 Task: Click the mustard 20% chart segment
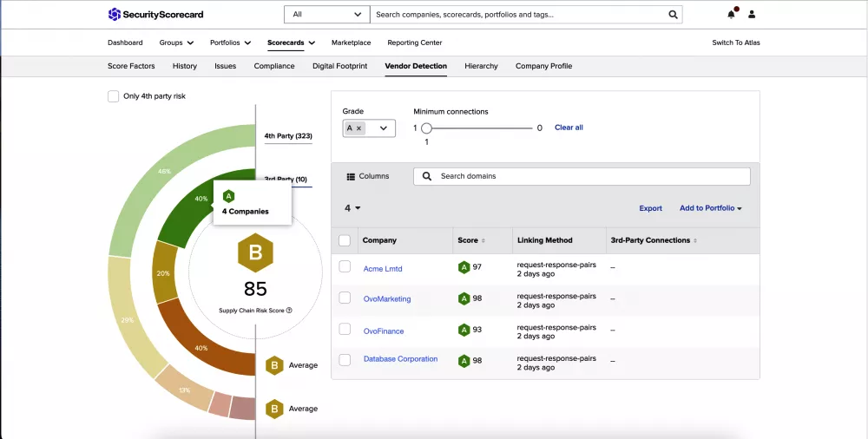click(x=165, y=272)
